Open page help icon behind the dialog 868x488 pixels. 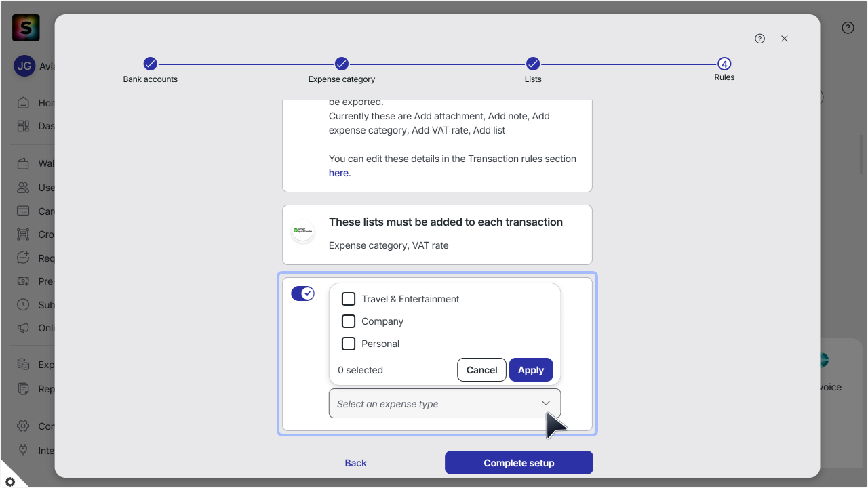848,28
